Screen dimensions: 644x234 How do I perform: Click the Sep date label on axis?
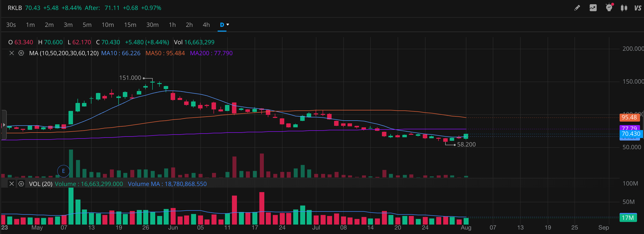point(603,228)
